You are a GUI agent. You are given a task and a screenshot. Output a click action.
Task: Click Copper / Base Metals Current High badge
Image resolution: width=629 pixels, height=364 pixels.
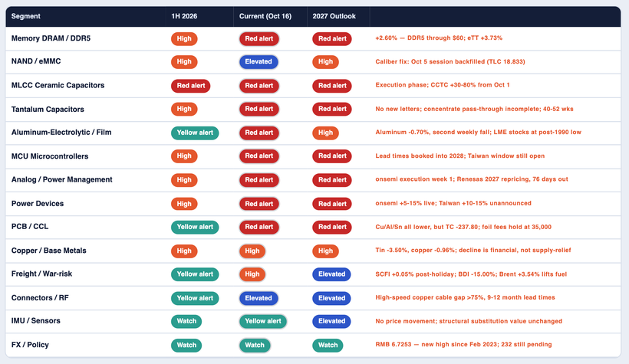(x=252, y=251)
